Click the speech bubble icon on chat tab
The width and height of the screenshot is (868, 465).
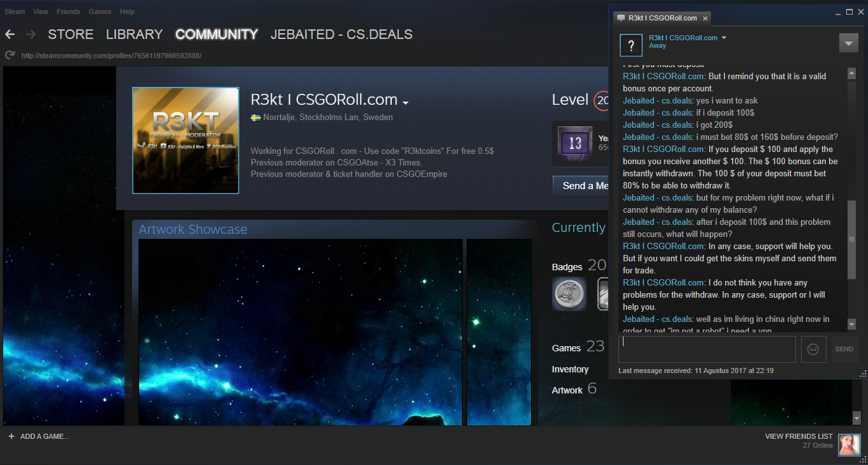pos(621,18)
